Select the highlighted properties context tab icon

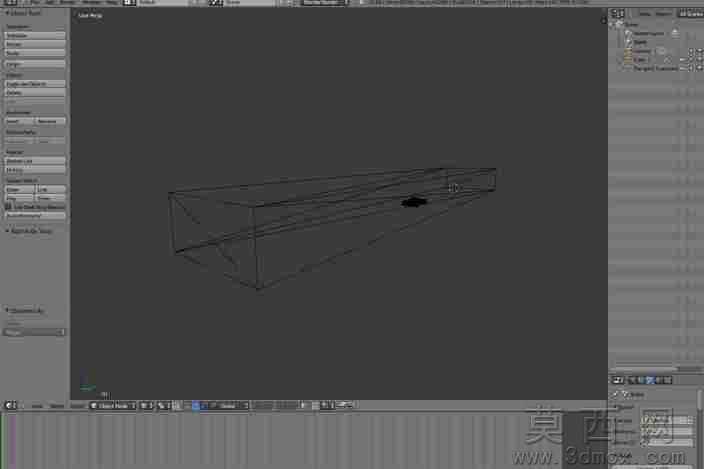tap(650, 380)
